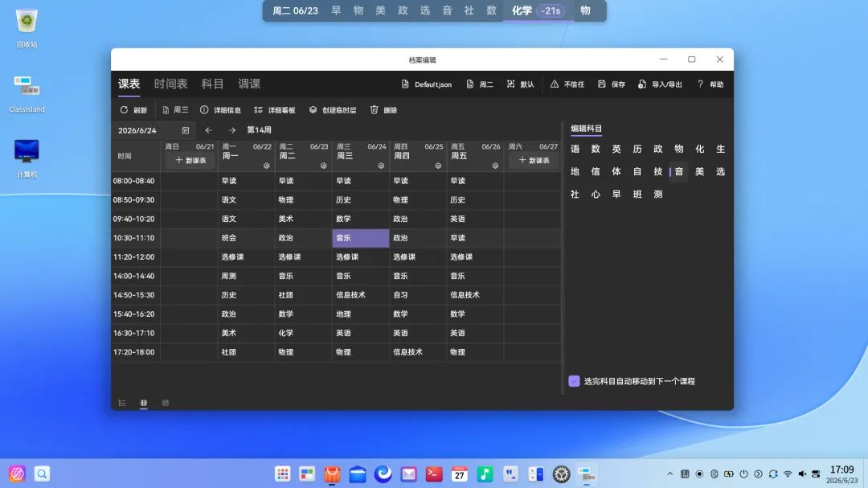This screenshot has height=488, width=868.
Task: Click 新课表 under 周日 06/21
Action: click(x=190, y=160)
